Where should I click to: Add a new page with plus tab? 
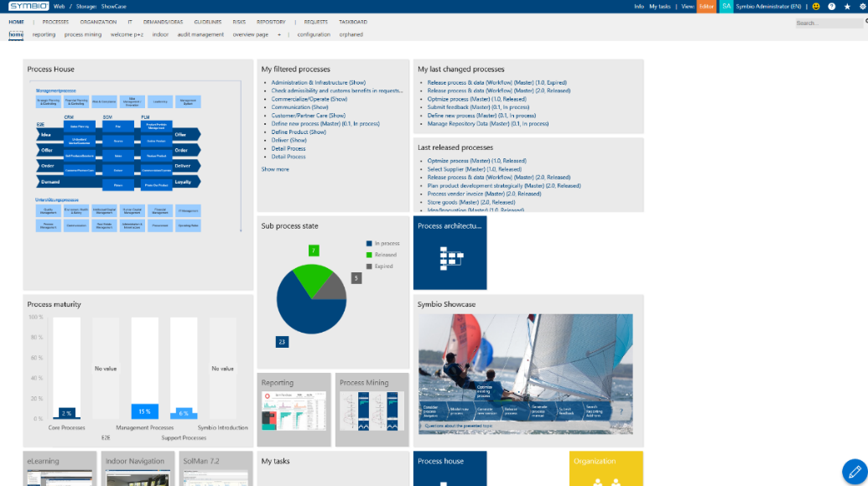(279, 34)
